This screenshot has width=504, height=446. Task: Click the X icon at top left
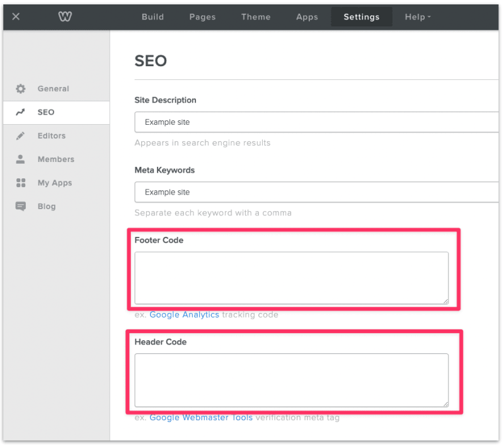point(16,17)
